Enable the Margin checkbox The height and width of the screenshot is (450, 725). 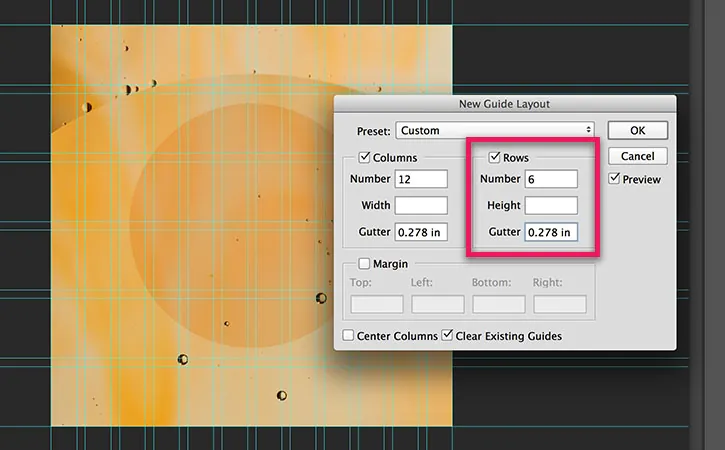(x=364, y=264)
